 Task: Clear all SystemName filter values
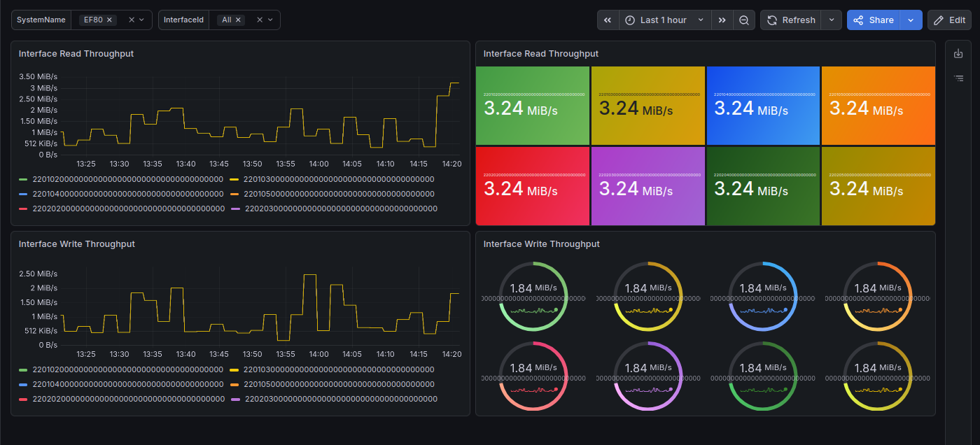[x=132, y=20]
